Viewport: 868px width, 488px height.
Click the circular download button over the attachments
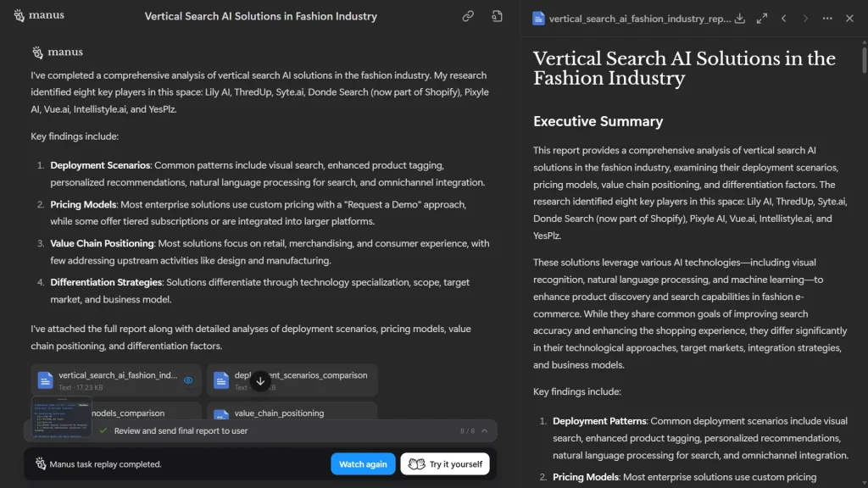(260, 380)
